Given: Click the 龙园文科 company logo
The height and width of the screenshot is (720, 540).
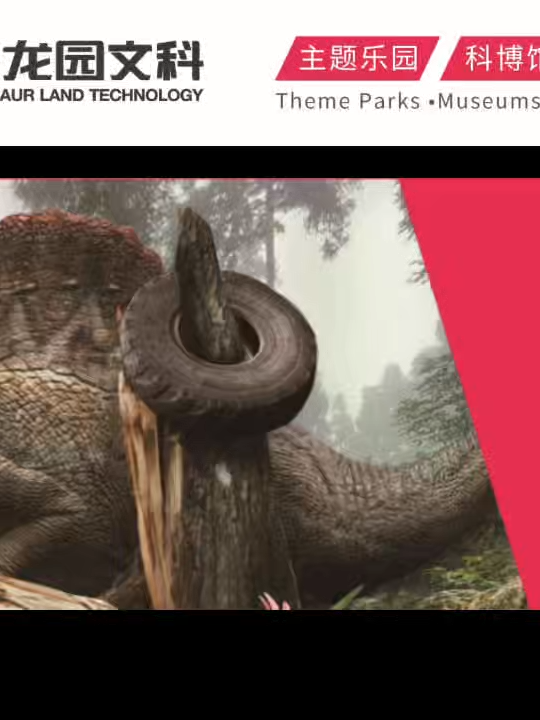Looking at the screenshot, I should (103, 61).
